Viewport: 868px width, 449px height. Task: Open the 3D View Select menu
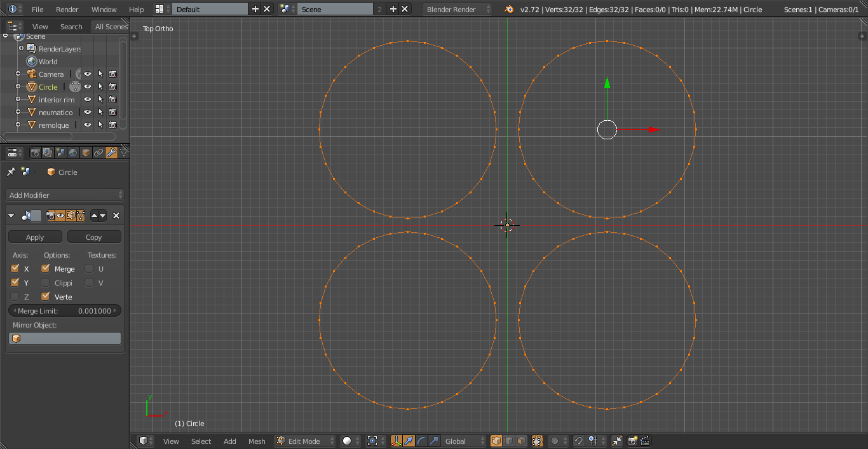click(201, 441)
